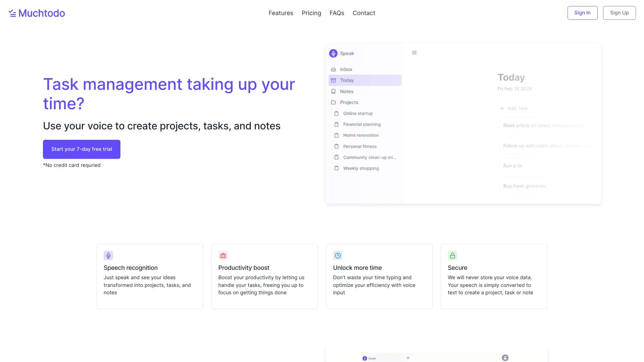Click the Productivity boost briefcase icon

223,255
